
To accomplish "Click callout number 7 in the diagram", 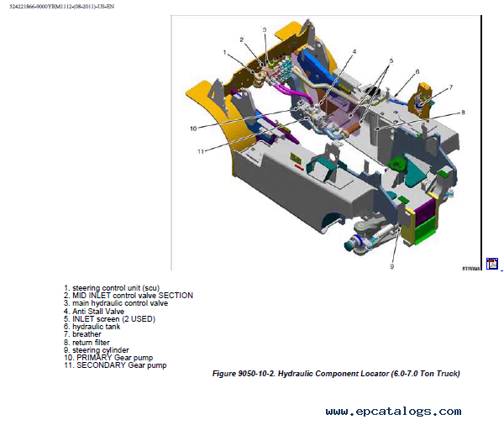I will [450, 87].
